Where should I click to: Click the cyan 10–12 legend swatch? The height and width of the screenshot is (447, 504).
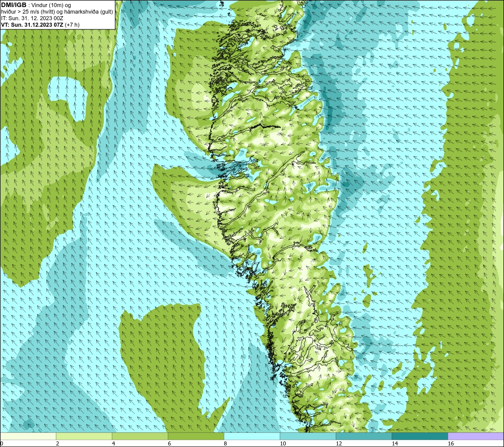click(x=307, y=436)
